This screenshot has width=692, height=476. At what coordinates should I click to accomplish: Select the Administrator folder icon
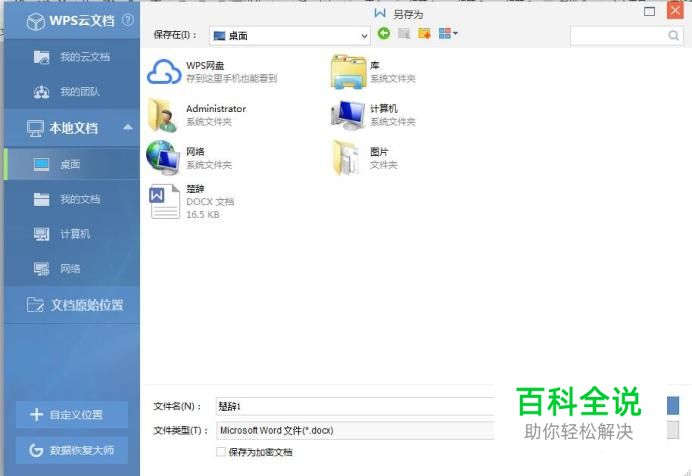point(163,115)
